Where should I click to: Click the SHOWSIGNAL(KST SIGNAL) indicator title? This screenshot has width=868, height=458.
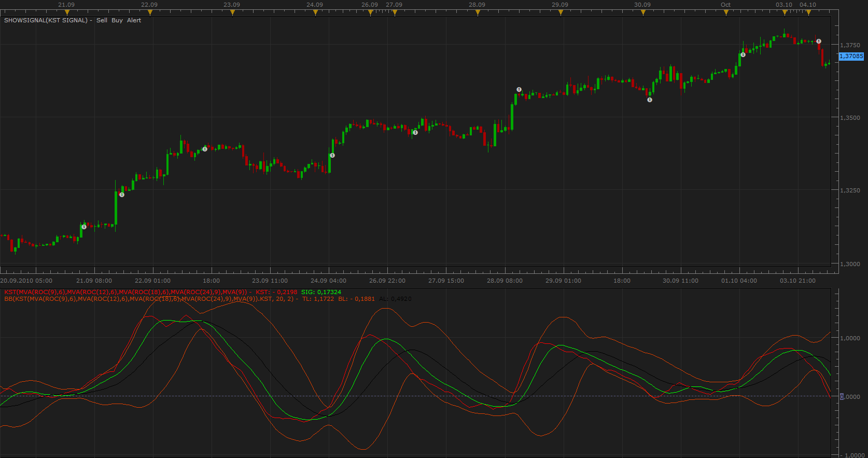[x=46, y=20]
